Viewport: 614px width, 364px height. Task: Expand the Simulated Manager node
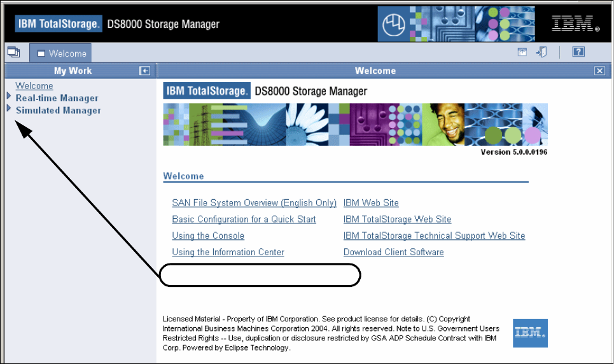[x=9, y=108]
